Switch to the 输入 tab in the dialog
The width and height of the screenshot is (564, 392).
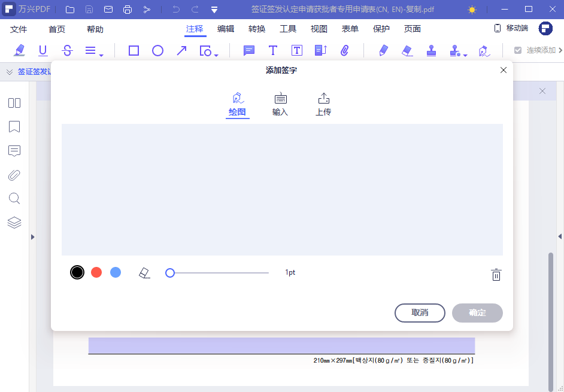click(x=280, y=104)
